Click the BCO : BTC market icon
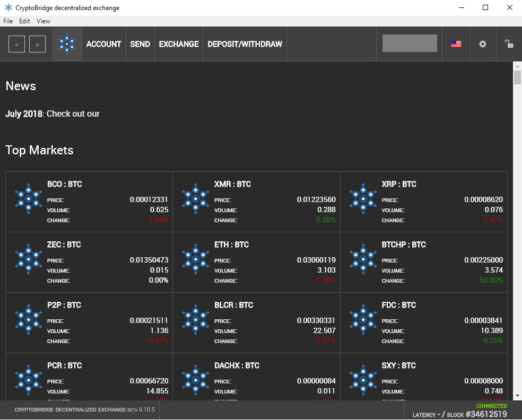This screenshot has height=420, width=522. tap(29, 199)
